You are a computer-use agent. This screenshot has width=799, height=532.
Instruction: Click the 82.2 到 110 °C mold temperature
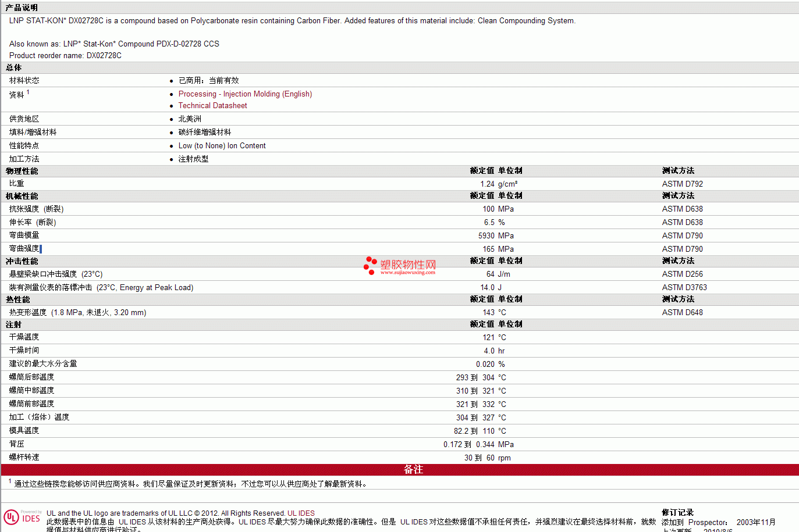480,431
